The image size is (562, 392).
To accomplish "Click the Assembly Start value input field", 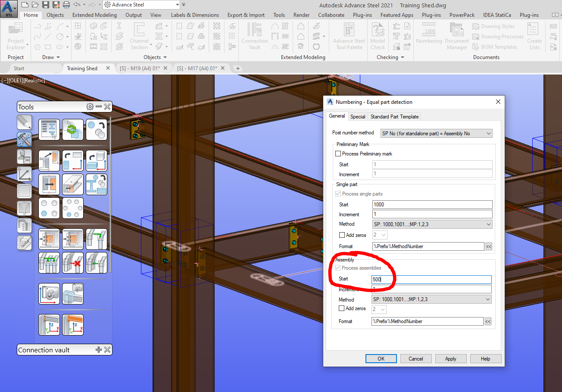I will tap(431, 279).
